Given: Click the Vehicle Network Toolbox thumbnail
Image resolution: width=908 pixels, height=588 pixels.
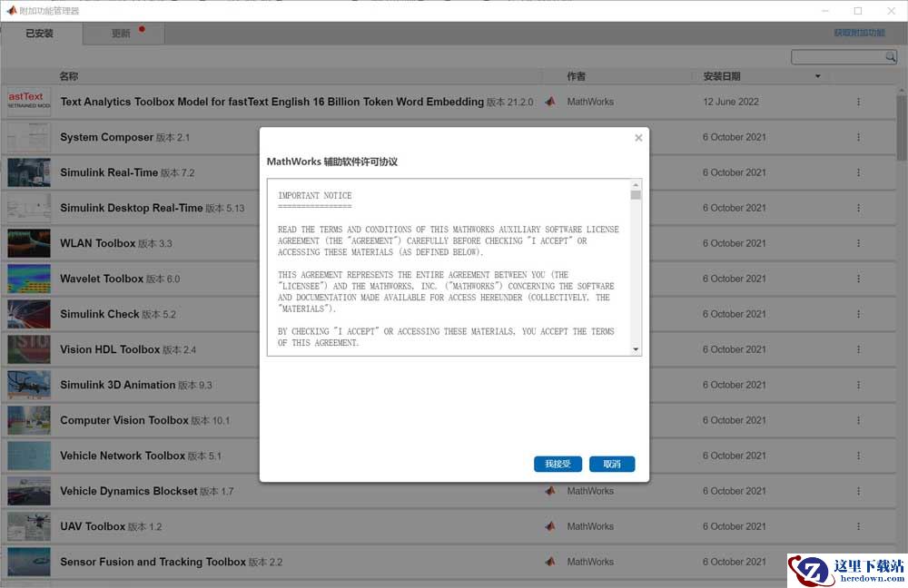Looking at the screenshot, I should (x=29, y=456).
